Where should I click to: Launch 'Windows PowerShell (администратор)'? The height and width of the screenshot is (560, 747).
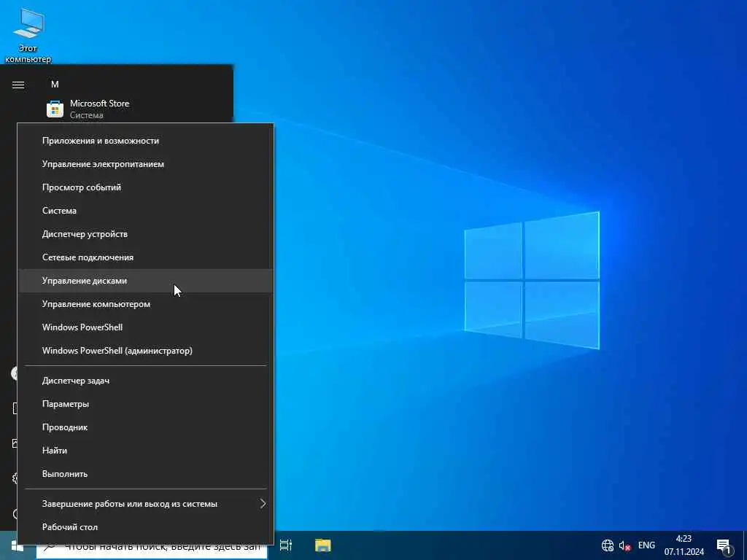[145, 351]
